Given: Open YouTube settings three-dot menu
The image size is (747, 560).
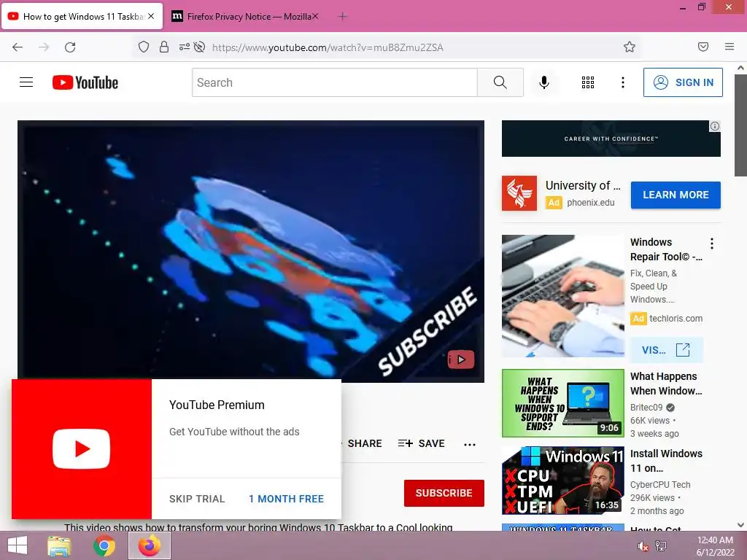Looking at the screenshot, I should pyautogui.click(x=623, y=82).
